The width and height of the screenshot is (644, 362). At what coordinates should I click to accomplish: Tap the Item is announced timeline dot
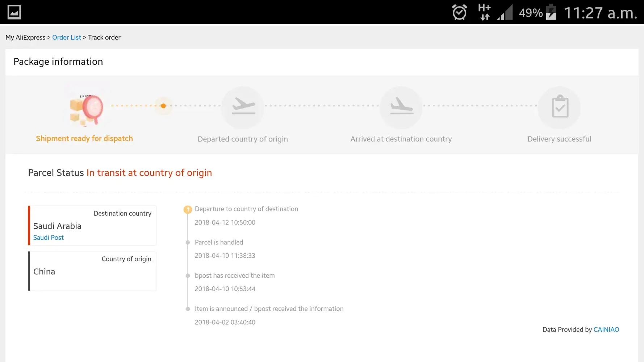coord(188,309)
